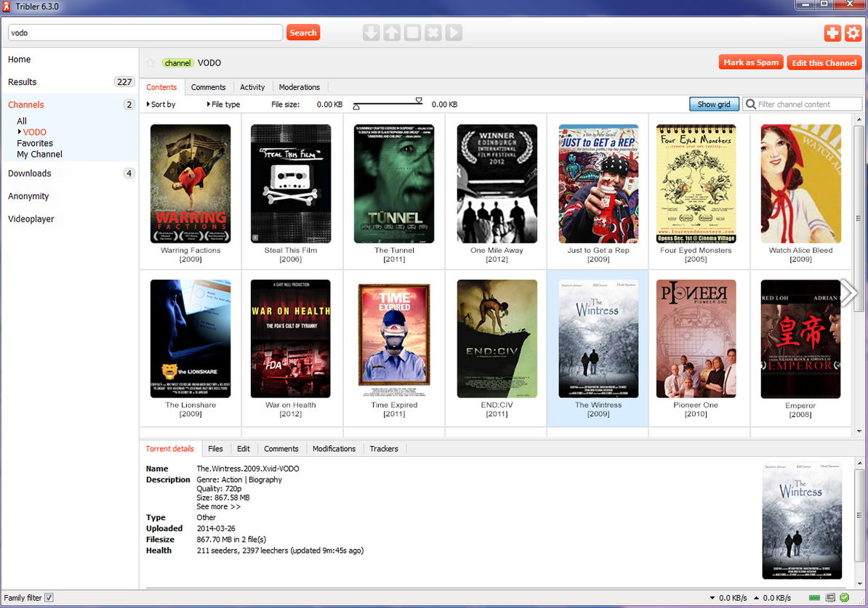Open settings with the orange gear icon

[x=853, y=33]
